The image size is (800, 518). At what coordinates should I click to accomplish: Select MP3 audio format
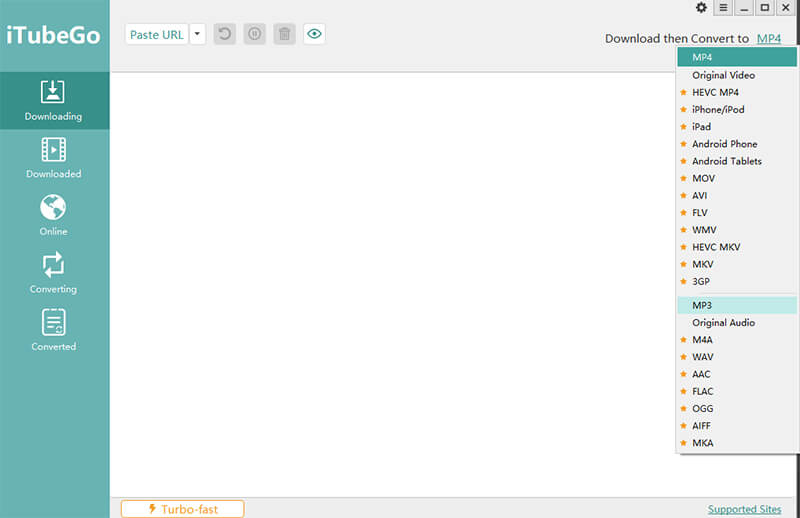click(x=737, y=305)
